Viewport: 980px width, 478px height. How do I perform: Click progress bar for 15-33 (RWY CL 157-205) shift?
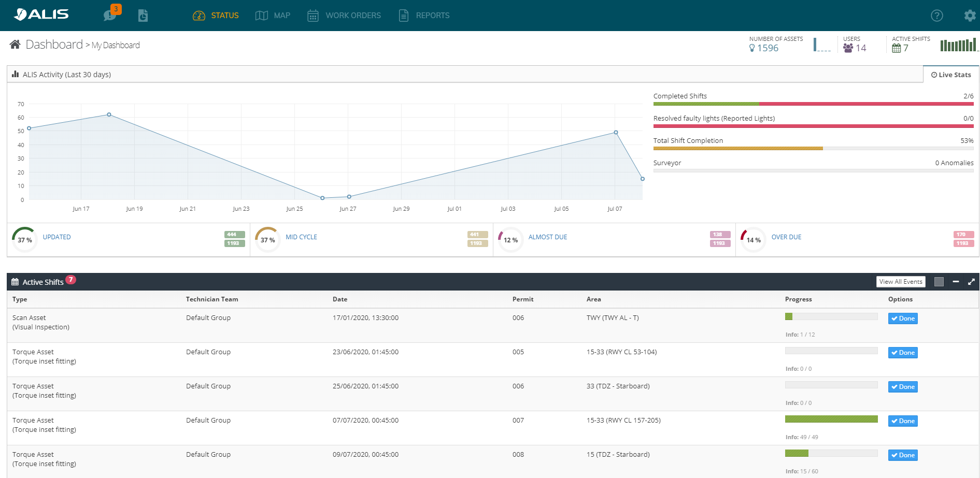click(831, 419)
